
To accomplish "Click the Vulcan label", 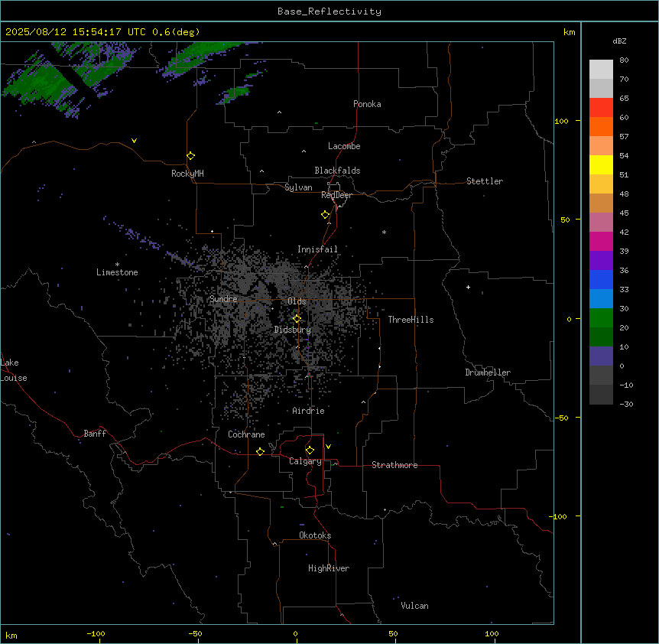I will [414, 606].
